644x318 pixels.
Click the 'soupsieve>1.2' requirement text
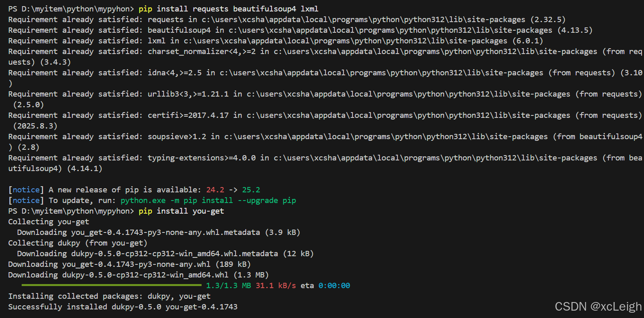click(x=177, y=137)
